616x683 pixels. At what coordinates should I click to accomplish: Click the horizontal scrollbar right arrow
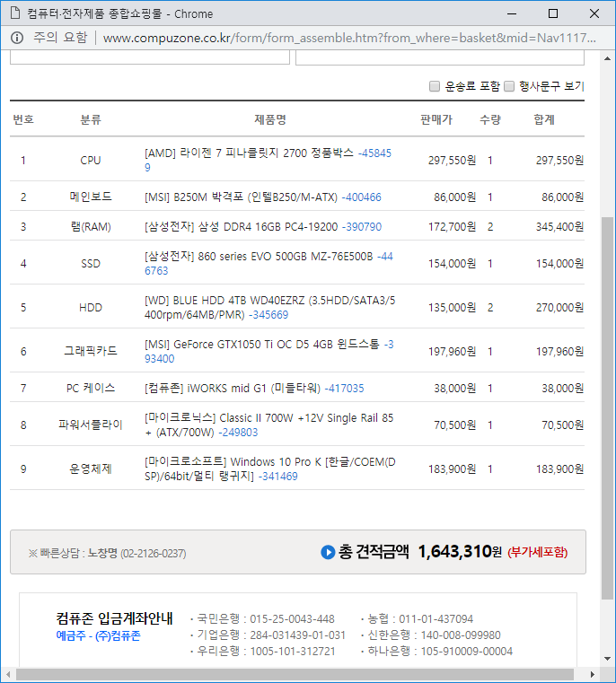[x=592, y=674]
